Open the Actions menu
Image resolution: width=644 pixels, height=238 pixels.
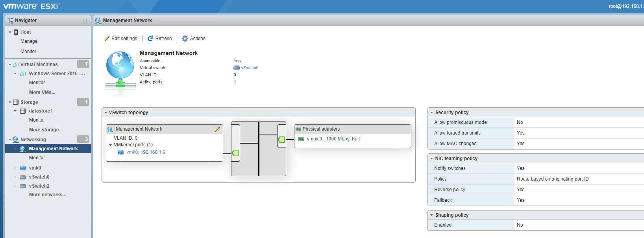[194, 39]
